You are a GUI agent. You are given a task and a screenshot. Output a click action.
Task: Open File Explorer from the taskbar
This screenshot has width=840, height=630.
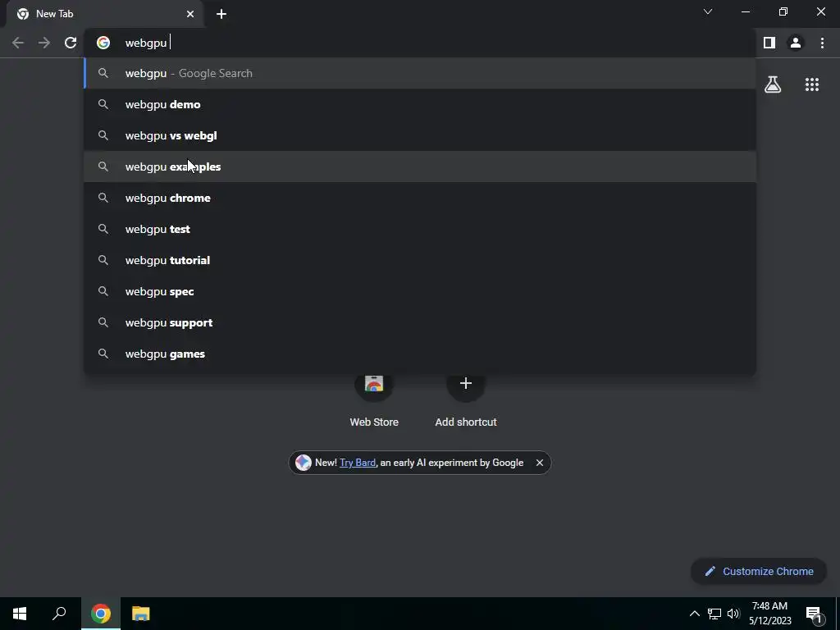coord(141,614)
